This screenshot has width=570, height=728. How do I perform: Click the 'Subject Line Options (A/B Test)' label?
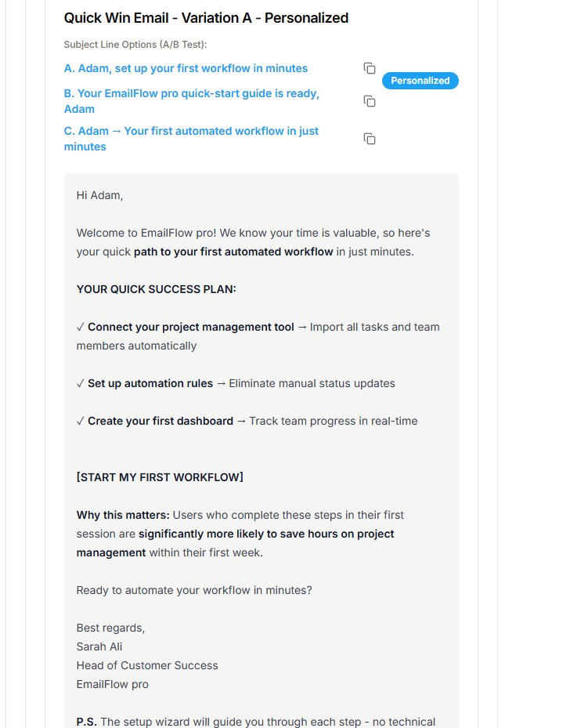coord(135,45)
